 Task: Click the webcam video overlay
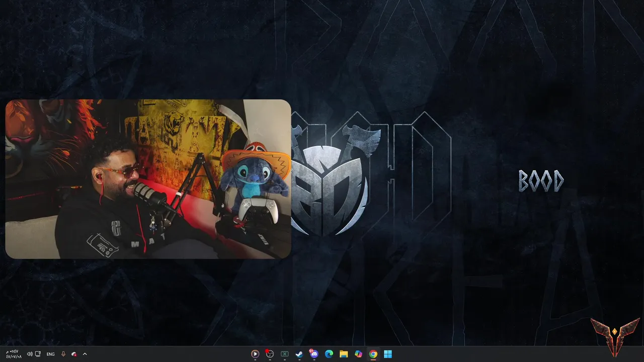148,179
